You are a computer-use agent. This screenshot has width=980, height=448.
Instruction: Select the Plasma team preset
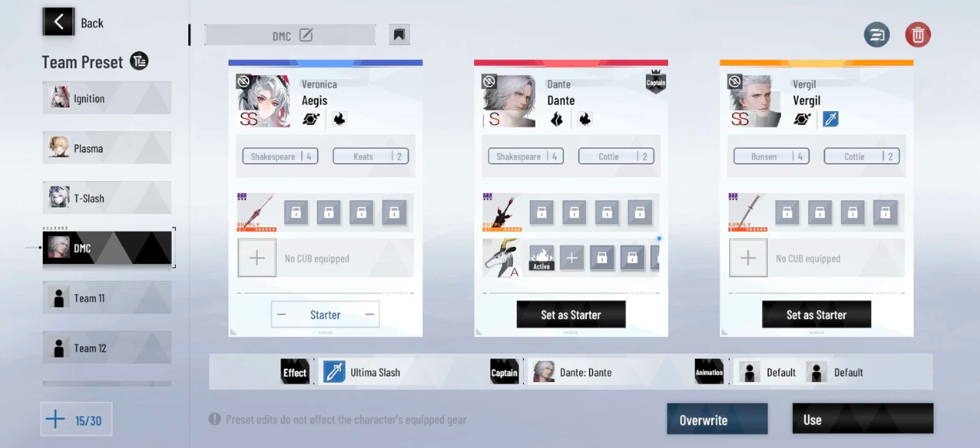click(107, 148)
